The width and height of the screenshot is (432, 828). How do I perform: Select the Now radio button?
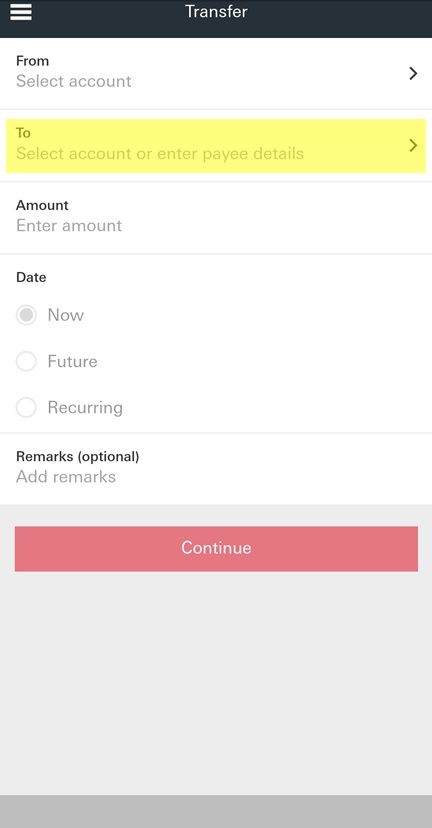pos(26,315)
